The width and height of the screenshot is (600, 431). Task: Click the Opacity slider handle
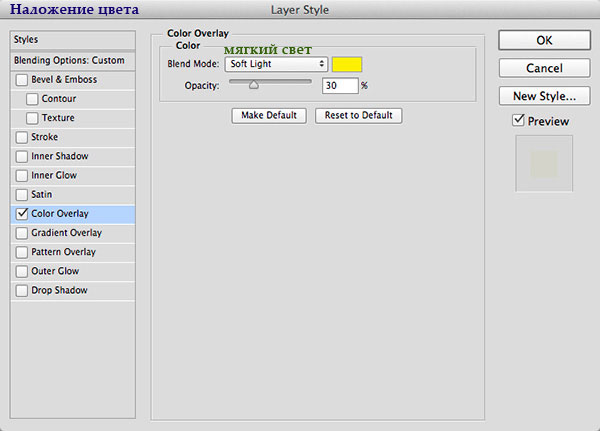(254, 85)
